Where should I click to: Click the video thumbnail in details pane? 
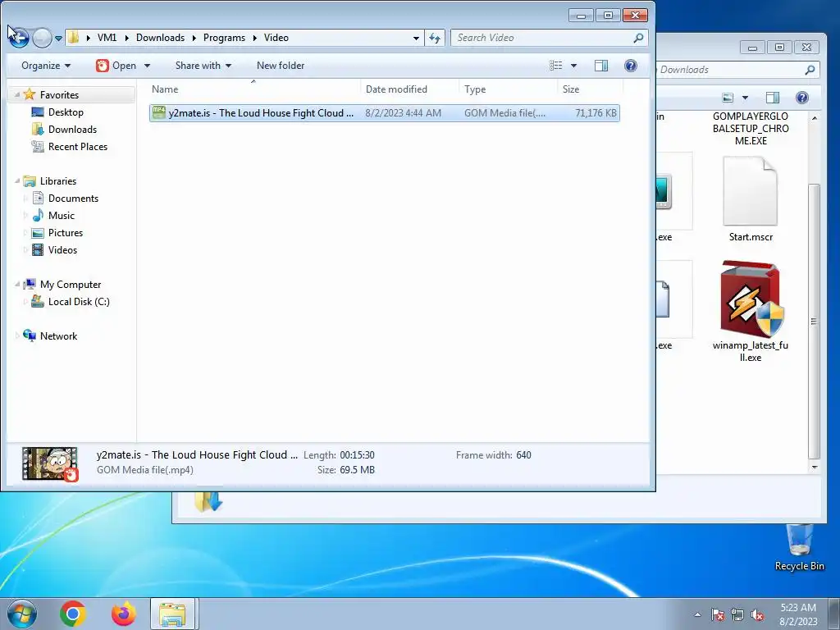point(50,464)
